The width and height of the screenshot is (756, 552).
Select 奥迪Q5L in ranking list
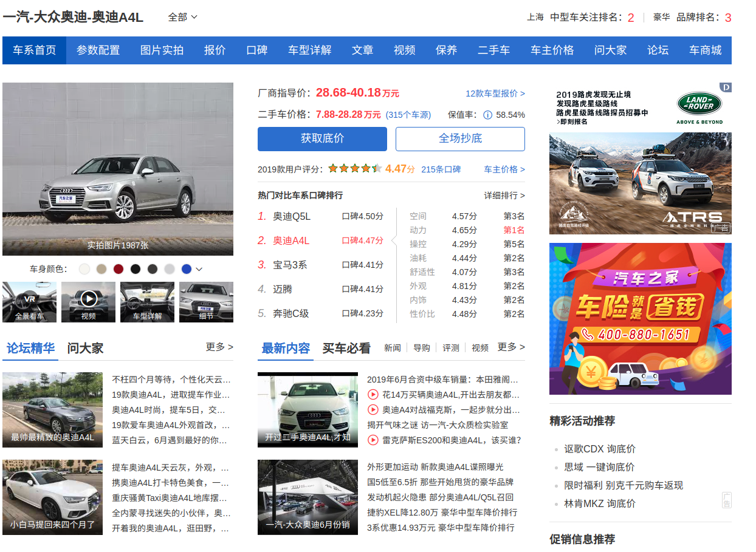[x=292, y=216]
